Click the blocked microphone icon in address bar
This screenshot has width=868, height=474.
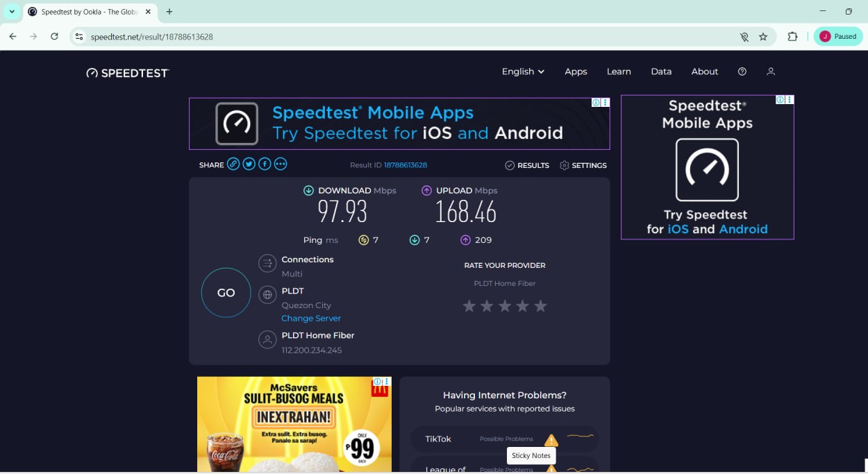[x=744, y=37]
